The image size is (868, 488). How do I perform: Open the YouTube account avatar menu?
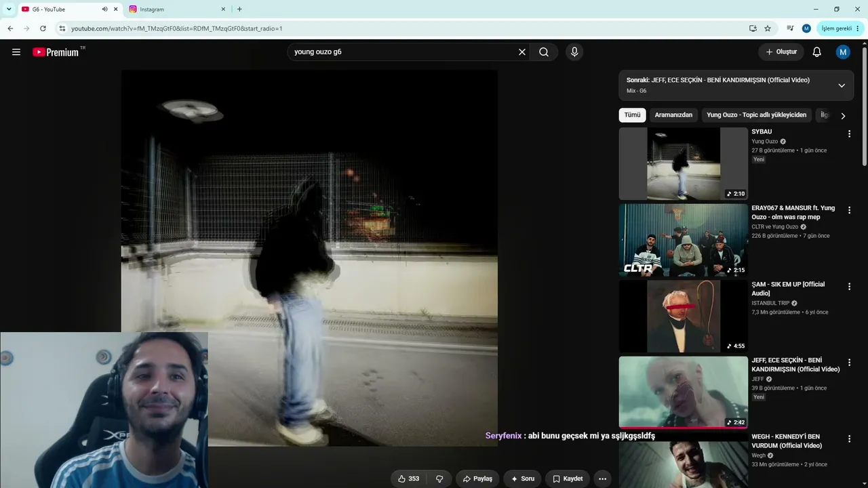click(x=843, y=52)
